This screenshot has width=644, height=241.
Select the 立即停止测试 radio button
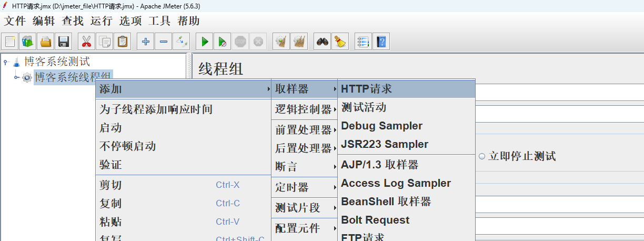coord(482,156)
